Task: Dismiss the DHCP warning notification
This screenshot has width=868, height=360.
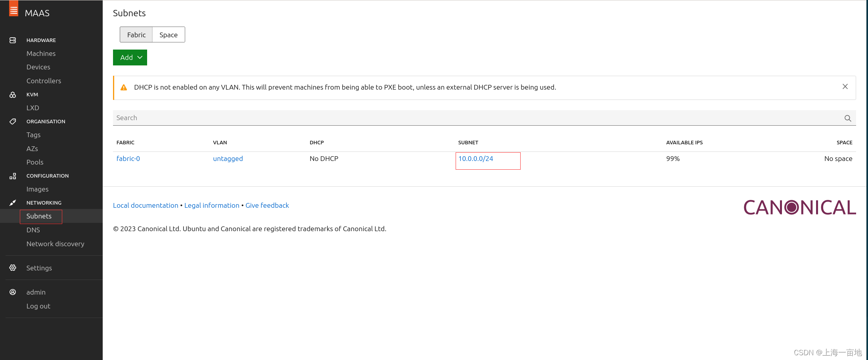Action: point(845,86)
